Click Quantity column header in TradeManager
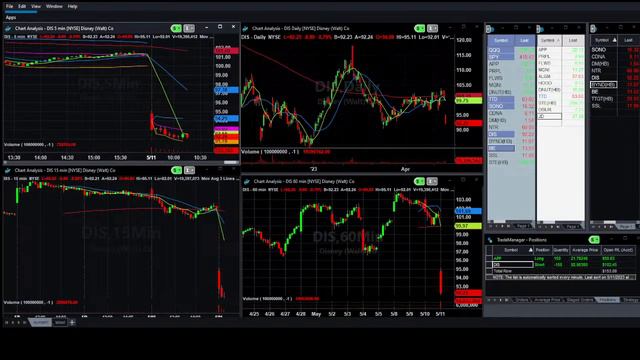This screenshot has width=640, height=360. [x=561, y=250]
